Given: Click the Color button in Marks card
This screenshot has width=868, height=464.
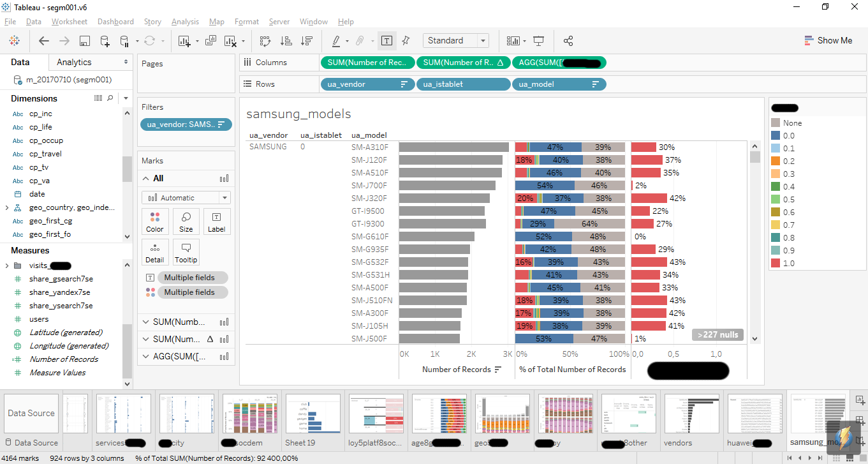Looking at the screenshot, I should [155, 221].
